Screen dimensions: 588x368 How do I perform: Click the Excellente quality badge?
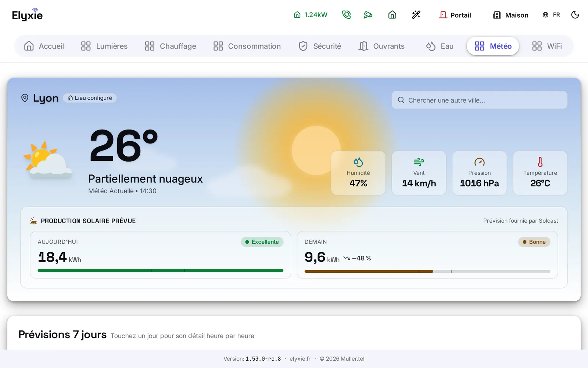pyautogui.click(x=262, y=242)
